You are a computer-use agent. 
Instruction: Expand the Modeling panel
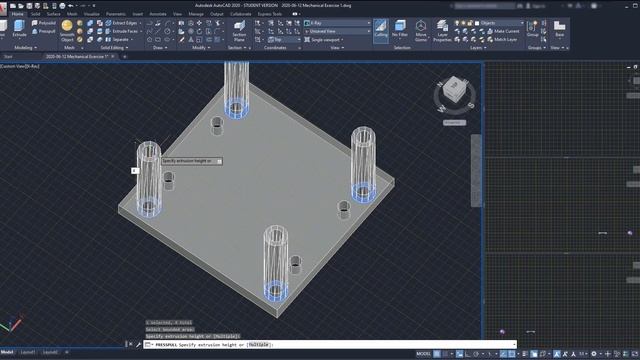click(x=25, y=48)
